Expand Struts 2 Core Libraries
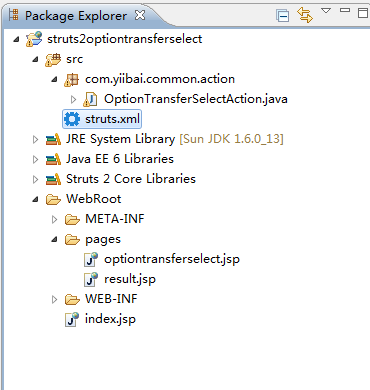 (35, 179)
